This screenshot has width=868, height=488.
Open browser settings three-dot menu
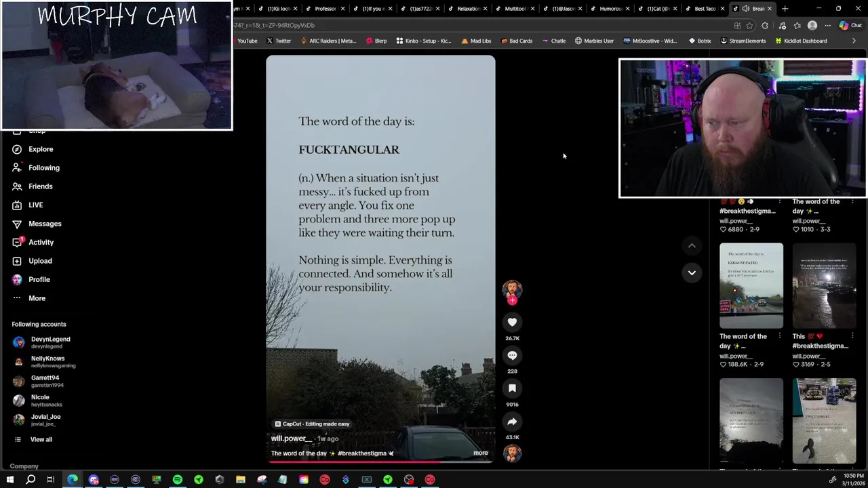coord(827,26)
